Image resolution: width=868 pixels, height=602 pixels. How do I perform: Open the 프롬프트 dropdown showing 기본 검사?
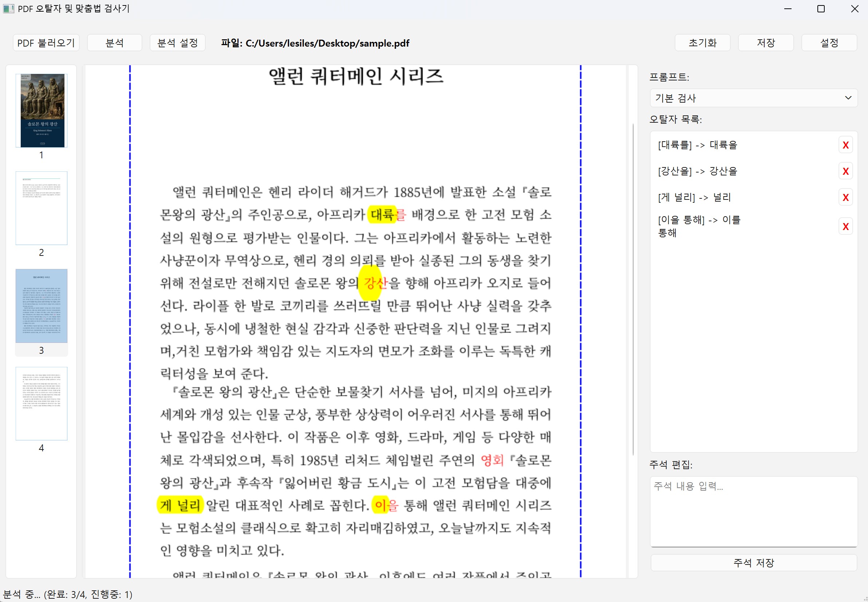753,98
